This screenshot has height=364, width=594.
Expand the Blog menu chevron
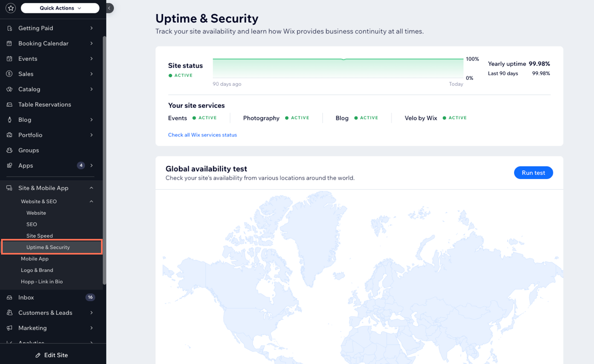click(92, 120)
